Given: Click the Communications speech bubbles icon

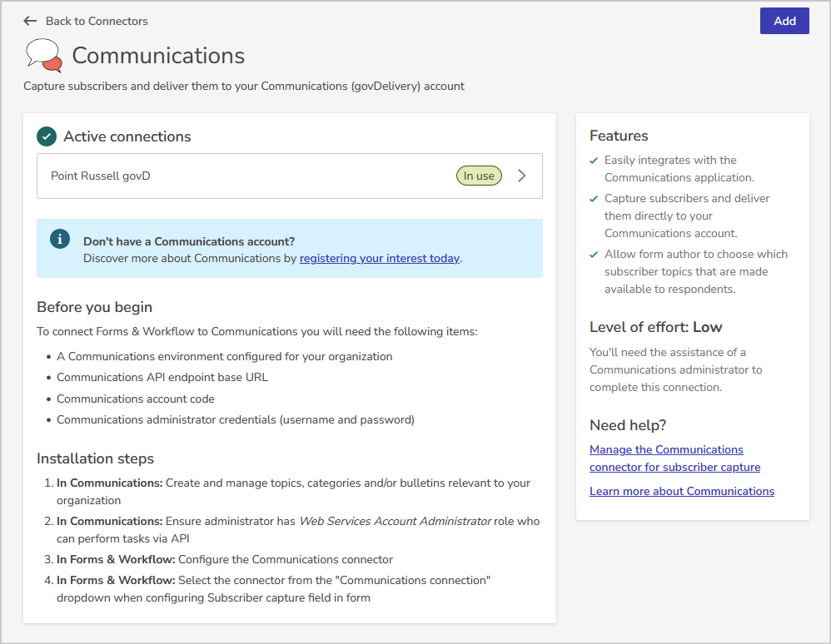Looking at the screenshot, I should tap(43, 56).
